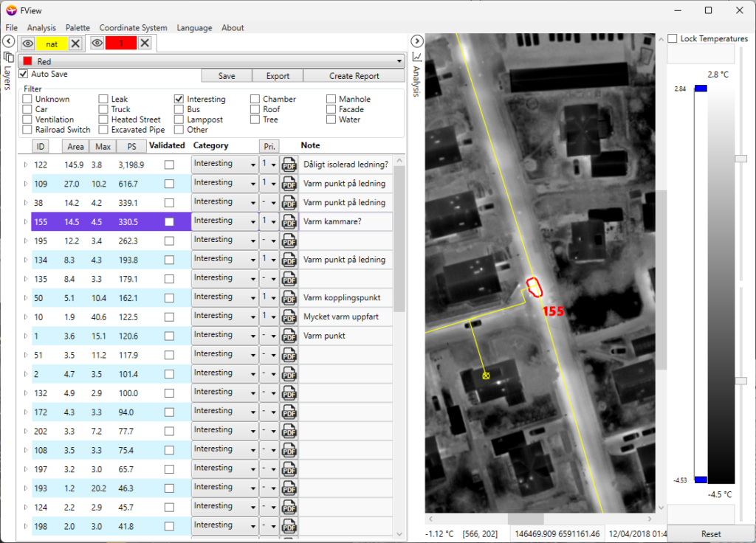Expand the Analysis panel arrow
This screenshot has height=543, width=756.
pos(416,41)
